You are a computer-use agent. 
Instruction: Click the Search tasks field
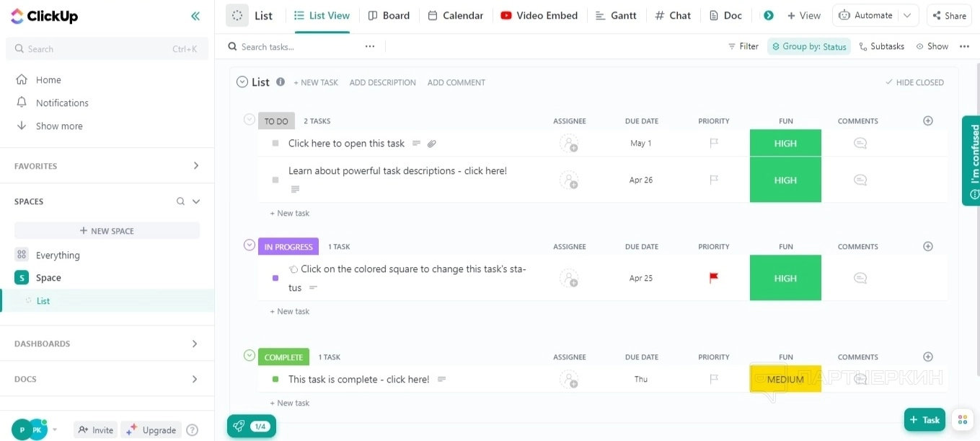(x=296, y=46)
